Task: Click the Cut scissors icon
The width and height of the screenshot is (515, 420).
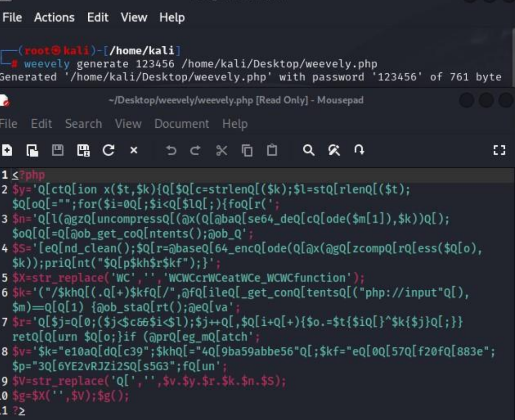Action: [221, 151]
